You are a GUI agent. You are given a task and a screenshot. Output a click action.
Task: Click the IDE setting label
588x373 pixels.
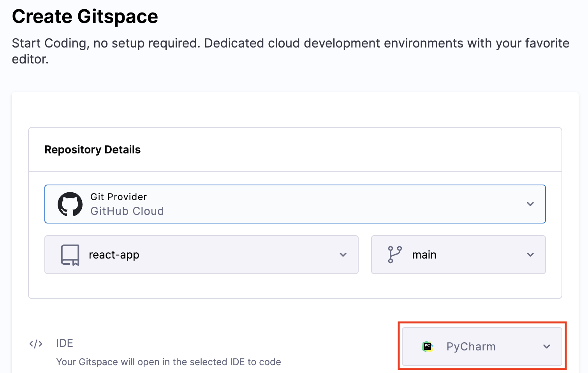[x=65, y=343]
